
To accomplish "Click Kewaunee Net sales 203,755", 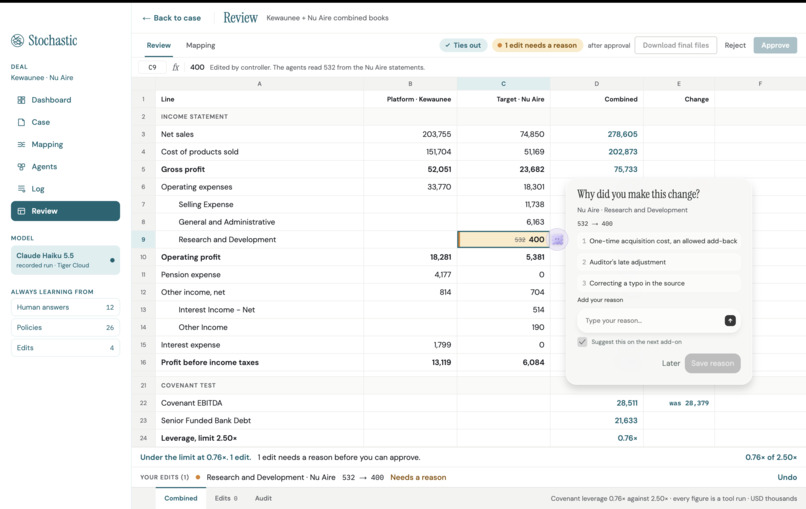I will pos(436,134).
